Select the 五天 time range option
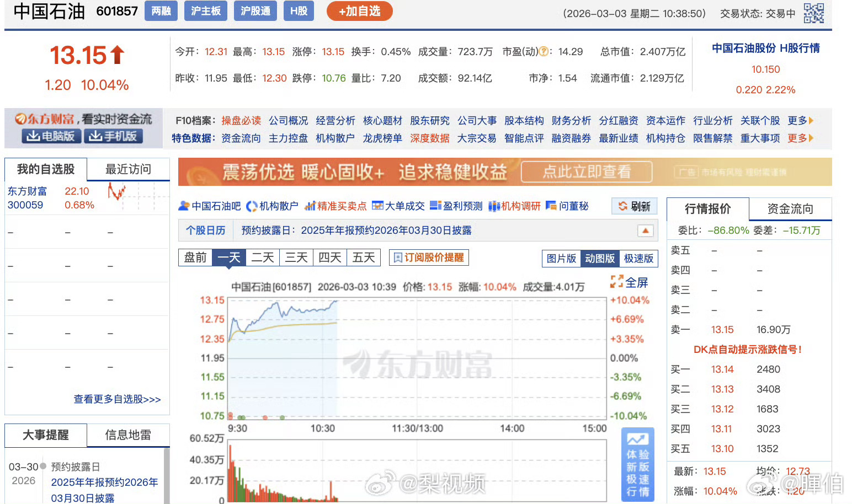 363,257
